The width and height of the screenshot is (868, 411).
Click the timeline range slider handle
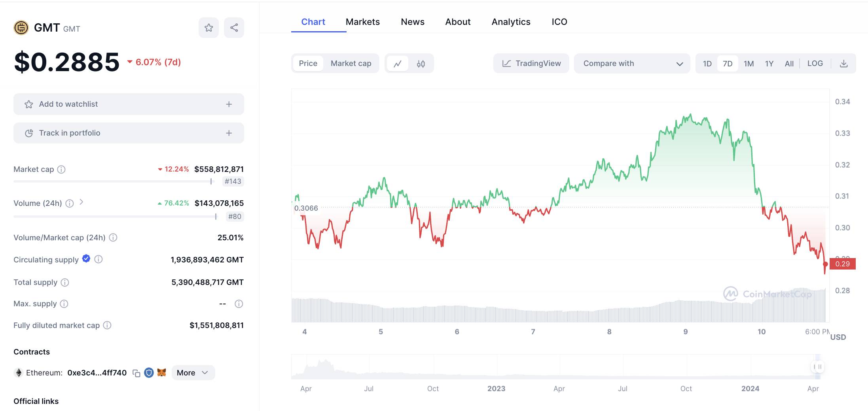click(x=817, y=367)
